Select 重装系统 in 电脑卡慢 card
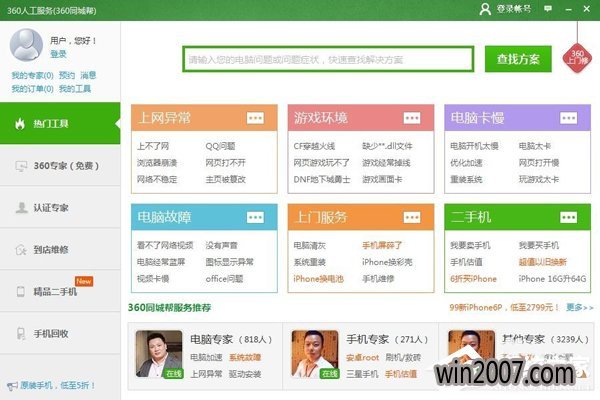600x400 pixels. 466,179
